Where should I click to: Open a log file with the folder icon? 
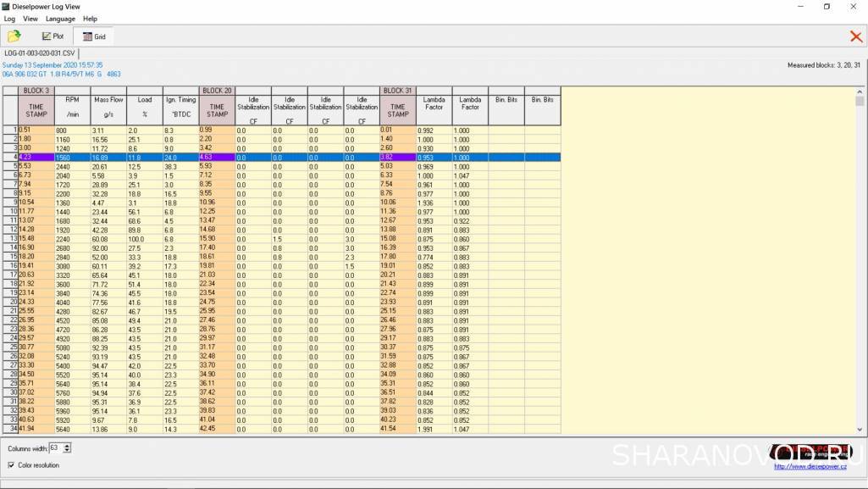tap(14, 36)
